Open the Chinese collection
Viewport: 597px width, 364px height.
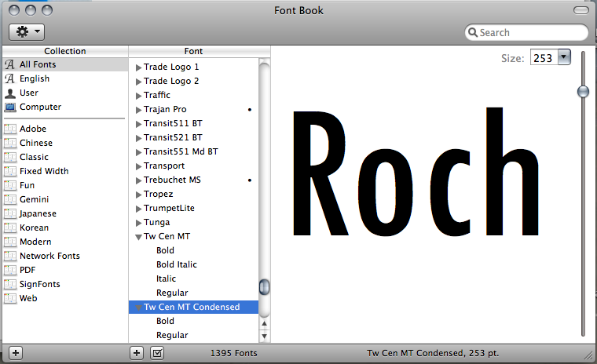point(65,143)
